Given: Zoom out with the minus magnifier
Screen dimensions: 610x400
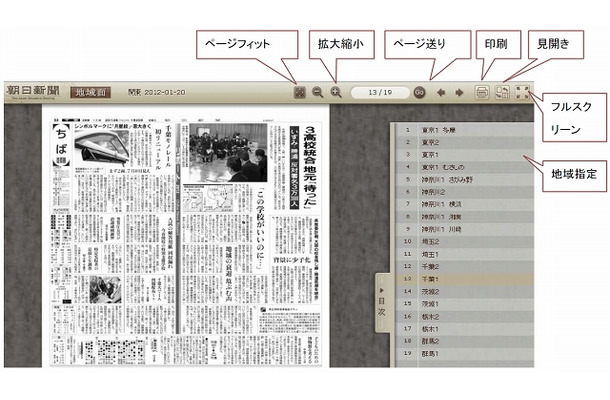Looking at the screenshot, I should (318, 92).
